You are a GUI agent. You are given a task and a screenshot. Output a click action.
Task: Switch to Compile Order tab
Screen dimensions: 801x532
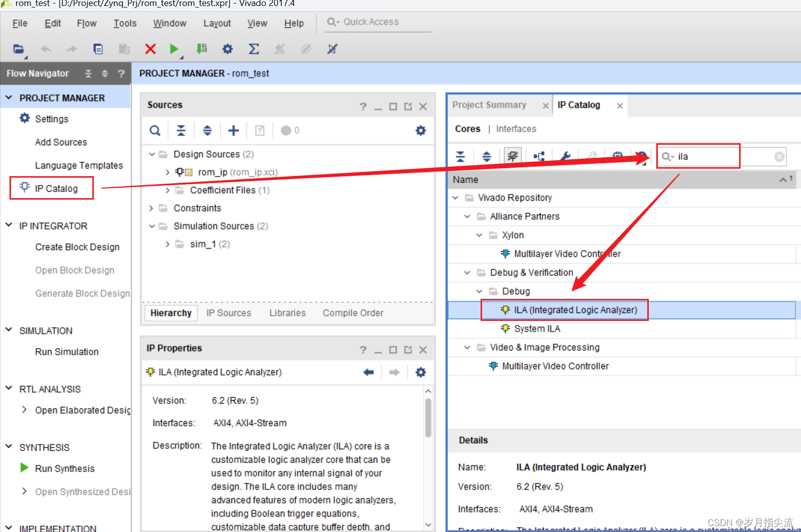pos(353,313)
